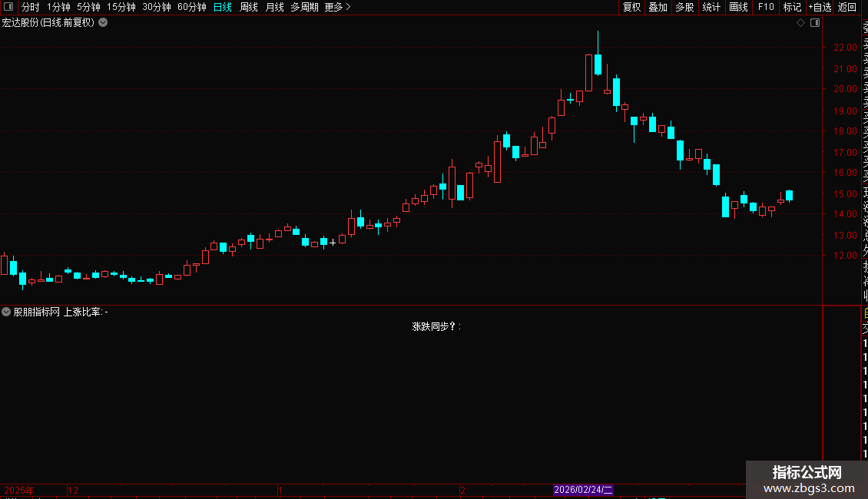Select the 15分钟 period
Screen dimensions: 868x499
pos(121,7)
